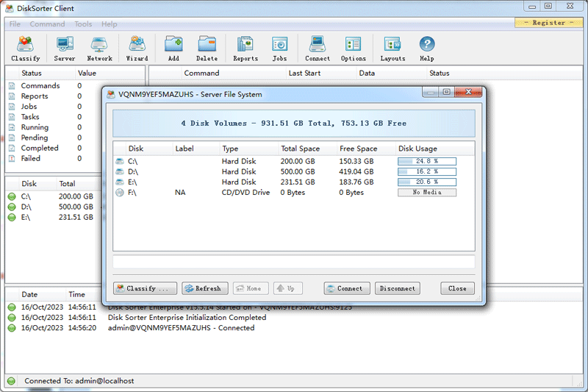Open the Tools menu
The image size is (588, 392).
click(83, 24)
